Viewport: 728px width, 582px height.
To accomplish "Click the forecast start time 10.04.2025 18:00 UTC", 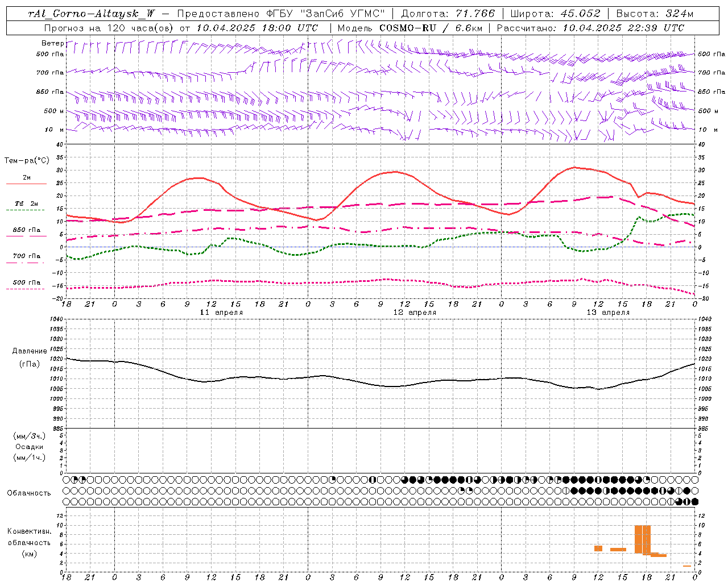I will click(x=257, y=28).
